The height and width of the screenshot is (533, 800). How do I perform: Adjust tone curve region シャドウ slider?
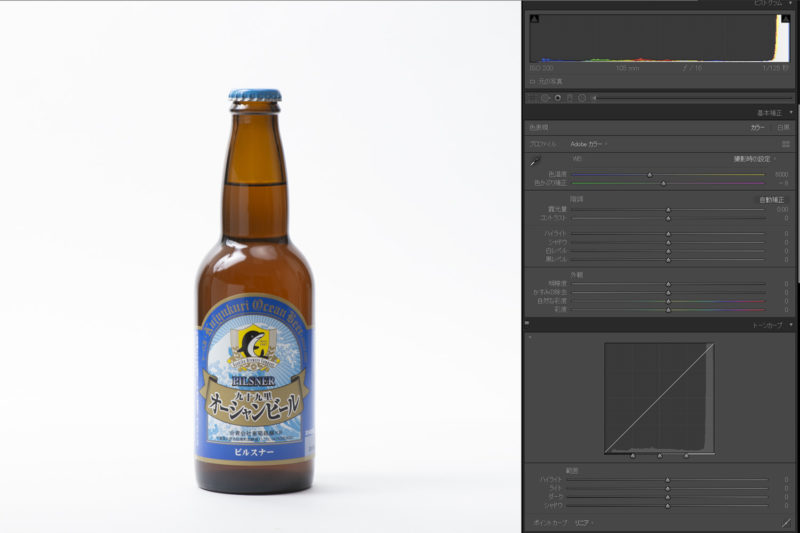667,505
